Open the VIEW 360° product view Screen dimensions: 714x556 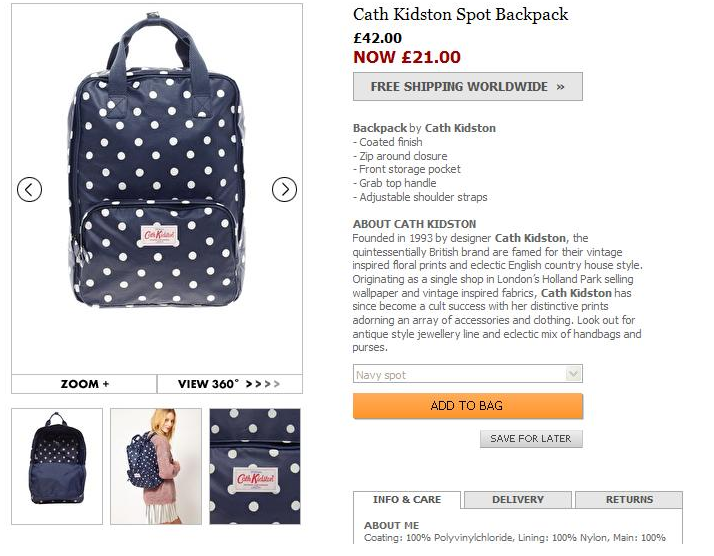point(229,384)
